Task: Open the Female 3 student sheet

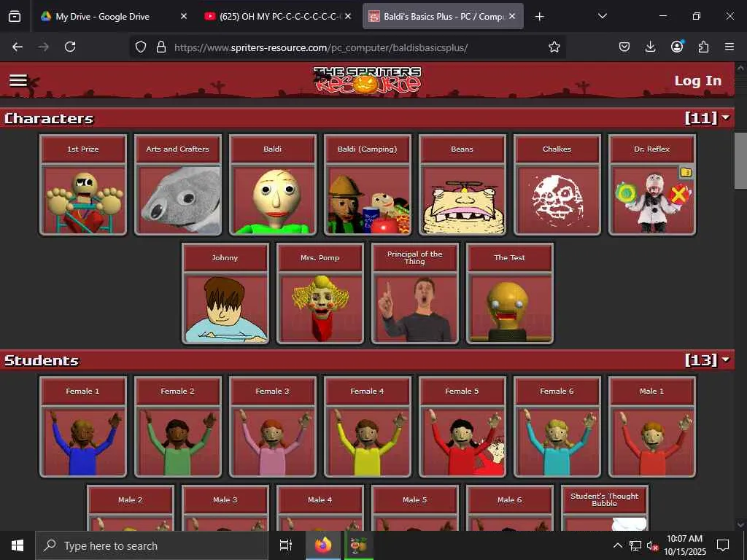Action: point(273,427)
